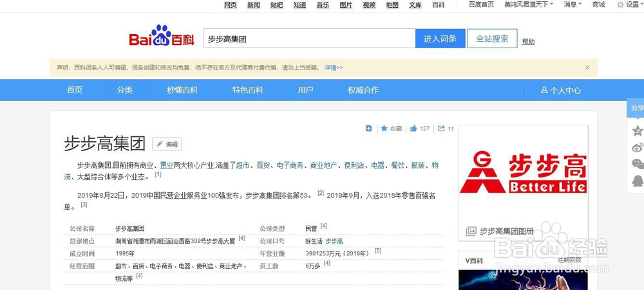644x290 pixels.
Task: Follow the 超市 link in the summary
Action: point(243,165)
